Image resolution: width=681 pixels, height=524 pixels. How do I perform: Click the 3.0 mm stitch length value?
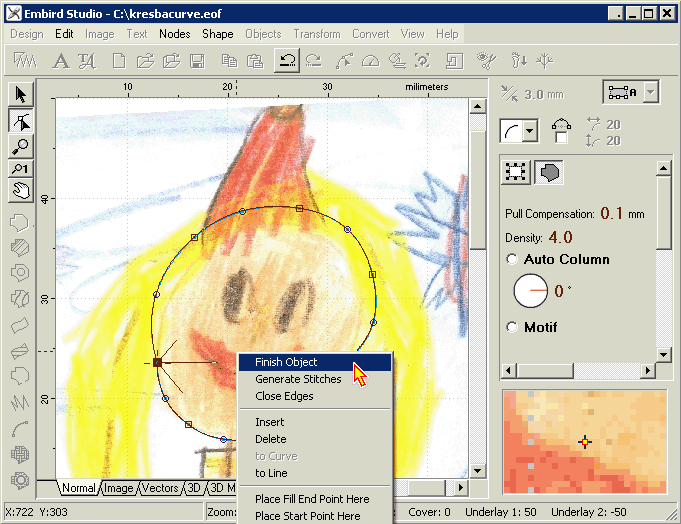point(544,95)
